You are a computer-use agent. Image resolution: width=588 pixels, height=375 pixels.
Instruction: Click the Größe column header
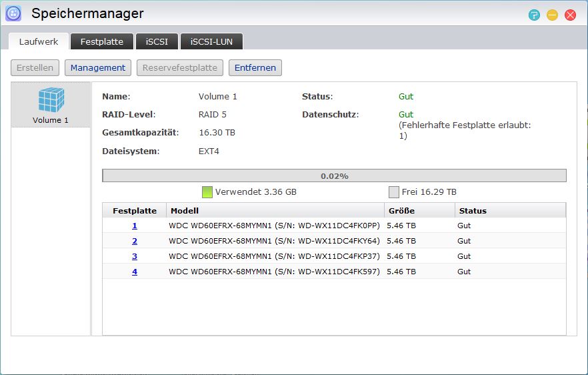point(419,211)
